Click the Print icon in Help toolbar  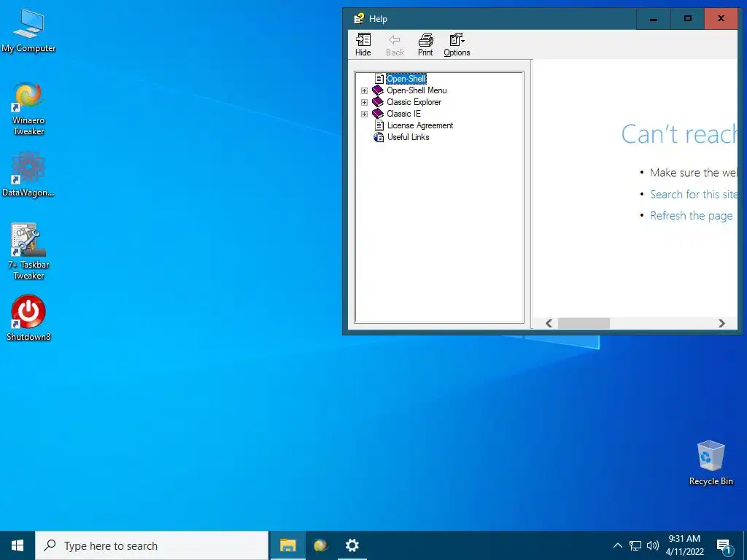(425, 45)
